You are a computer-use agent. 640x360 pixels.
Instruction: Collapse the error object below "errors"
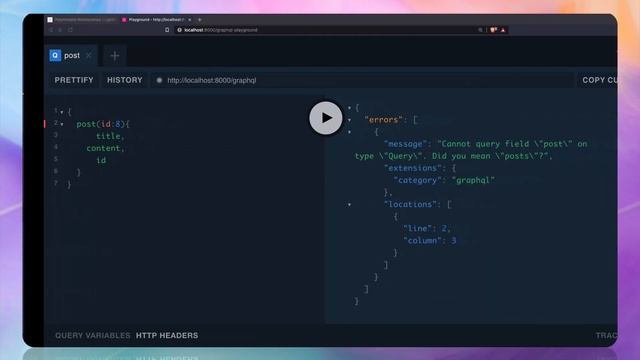coord(349,132)
